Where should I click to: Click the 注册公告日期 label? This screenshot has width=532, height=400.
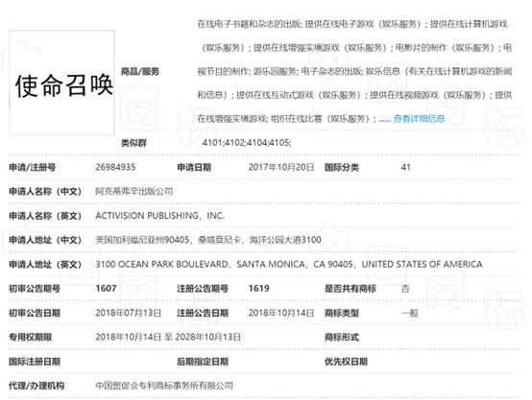point(203,313)
